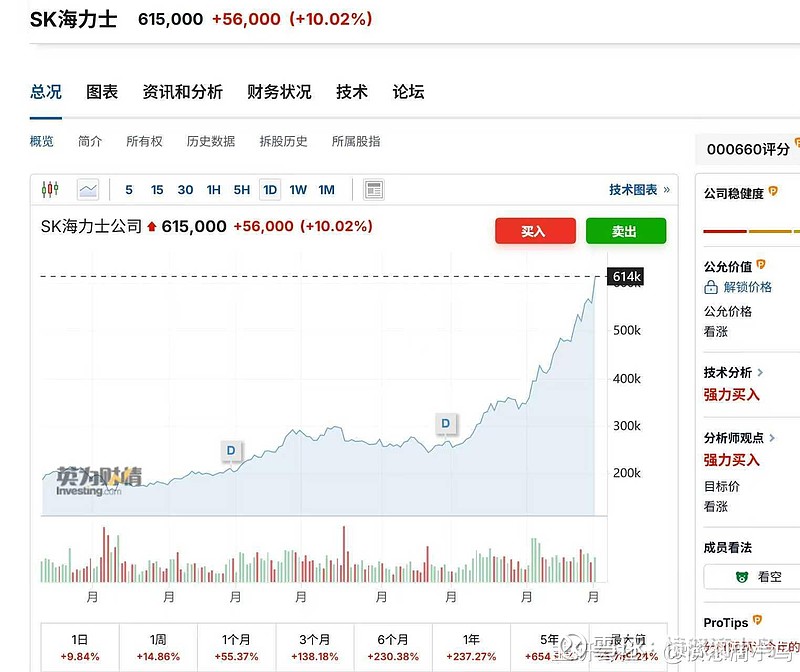
Task: Switch to area chart type
Action: pyautogui.click(x=88, y=189)
